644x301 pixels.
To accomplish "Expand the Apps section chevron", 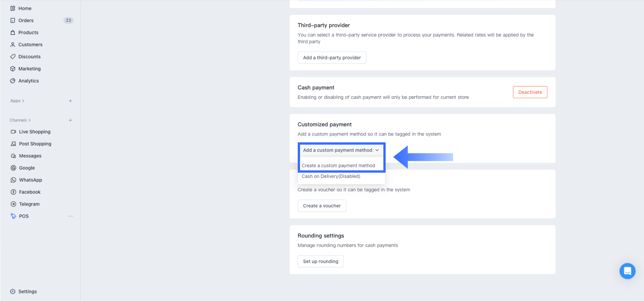I will [x=23, y=101].
